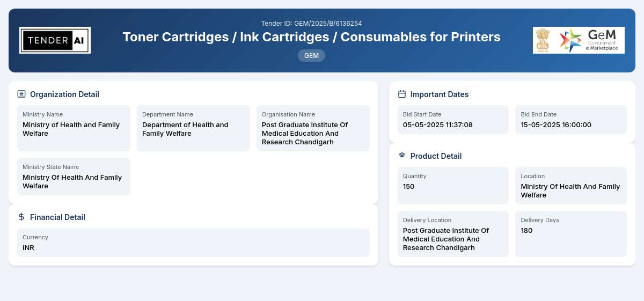Click the GEM badge under the title
Screen dimensions: 644x301
click(x=311, y=55)
